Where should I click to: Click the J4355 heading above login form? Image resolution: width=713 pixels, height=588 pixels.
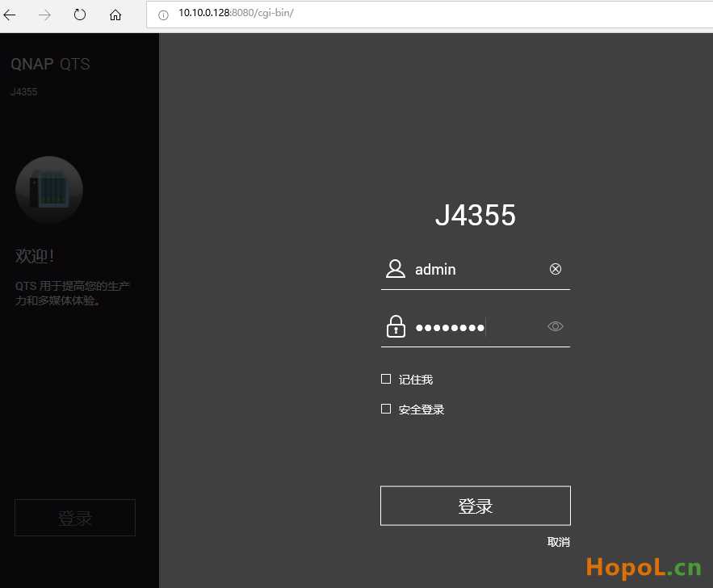475,215
